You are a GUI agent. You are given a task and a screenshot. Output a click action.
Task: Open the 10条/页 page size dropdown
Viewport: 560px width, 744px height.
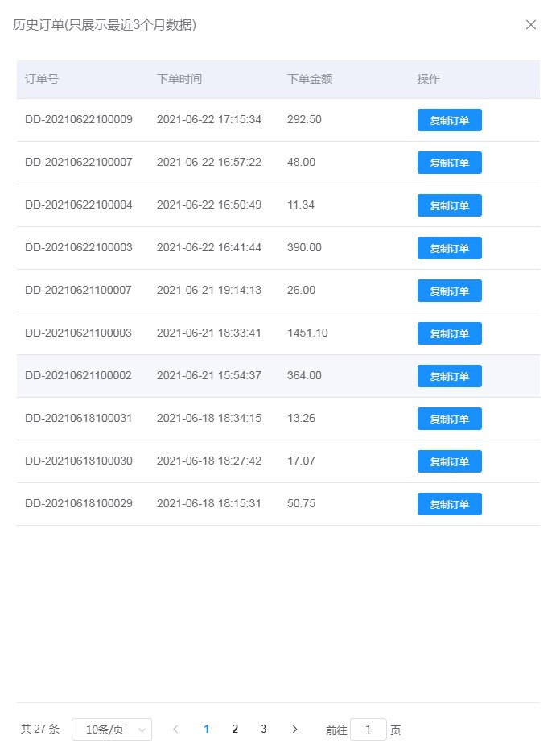[112, 730]
